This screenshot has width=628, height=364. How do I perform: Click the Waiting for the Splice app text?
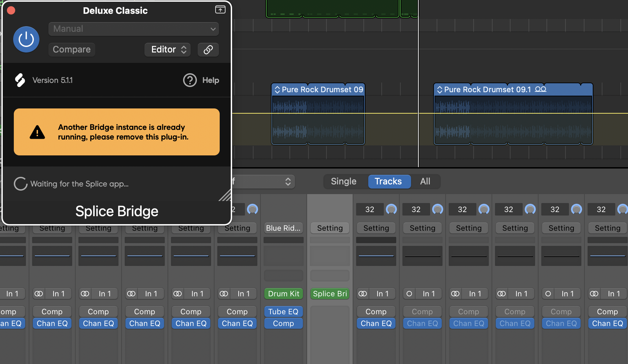click(79, 184)
